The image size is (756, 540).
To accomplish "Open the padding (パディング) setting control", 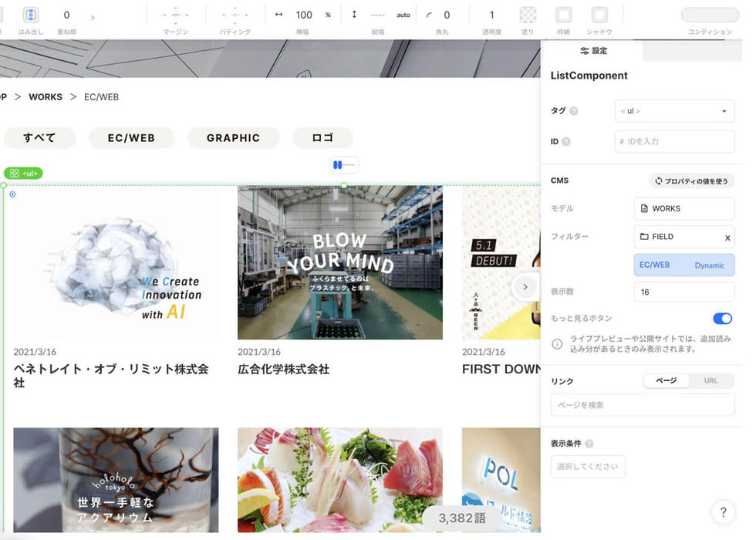I will [235, 15].
